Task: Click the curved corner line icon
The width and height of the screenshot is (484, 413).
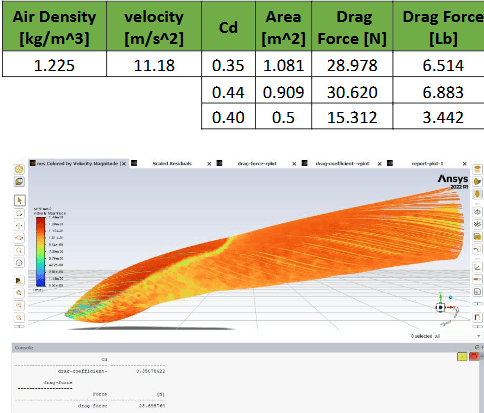Action: 478,249
